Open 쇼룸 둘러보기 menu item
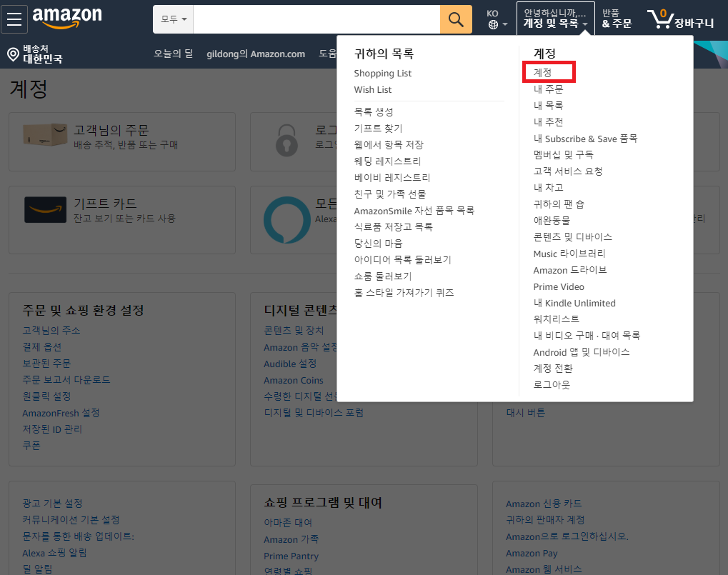The image size is (728, 575). coord(382,276)
